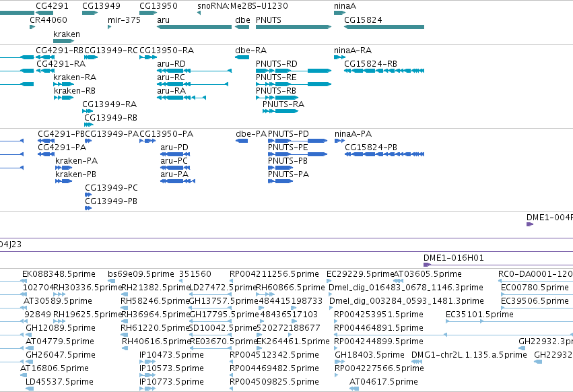Click protein aru-PC

click(175, 168)
